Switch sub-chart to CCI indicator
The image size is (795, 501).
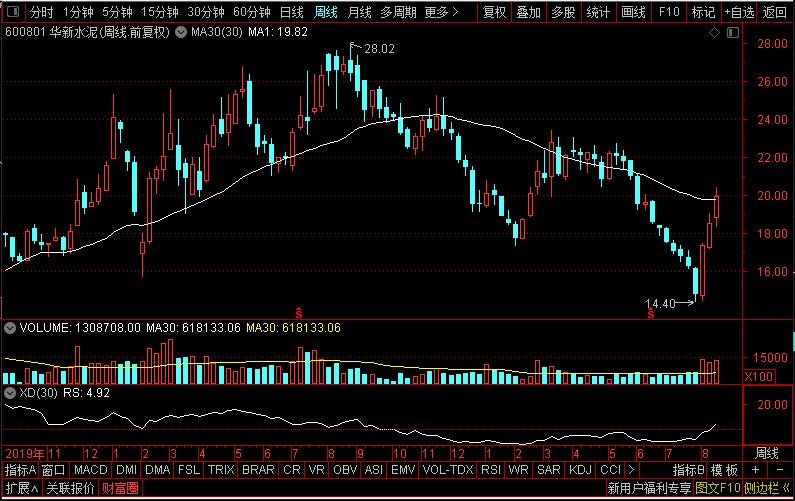tap(610, 470)
